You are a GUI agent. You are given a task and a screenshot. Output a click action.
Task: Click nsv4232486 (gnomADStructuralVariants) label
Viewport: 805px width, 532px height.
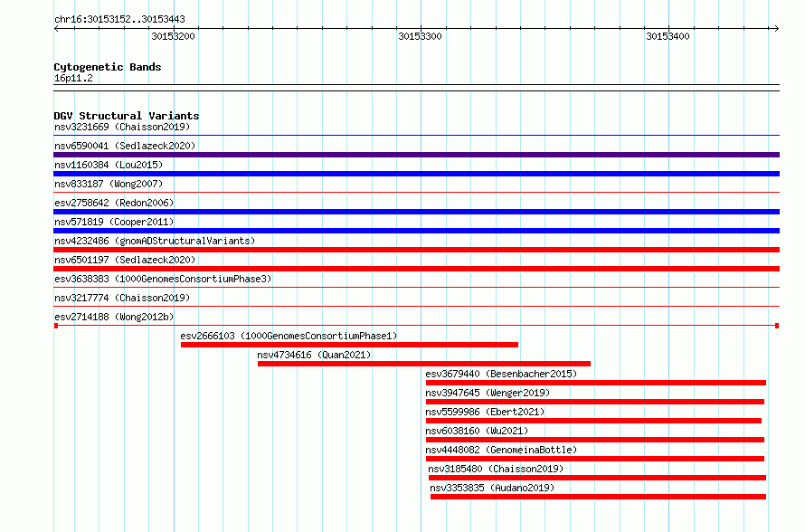tap(155, 241)
